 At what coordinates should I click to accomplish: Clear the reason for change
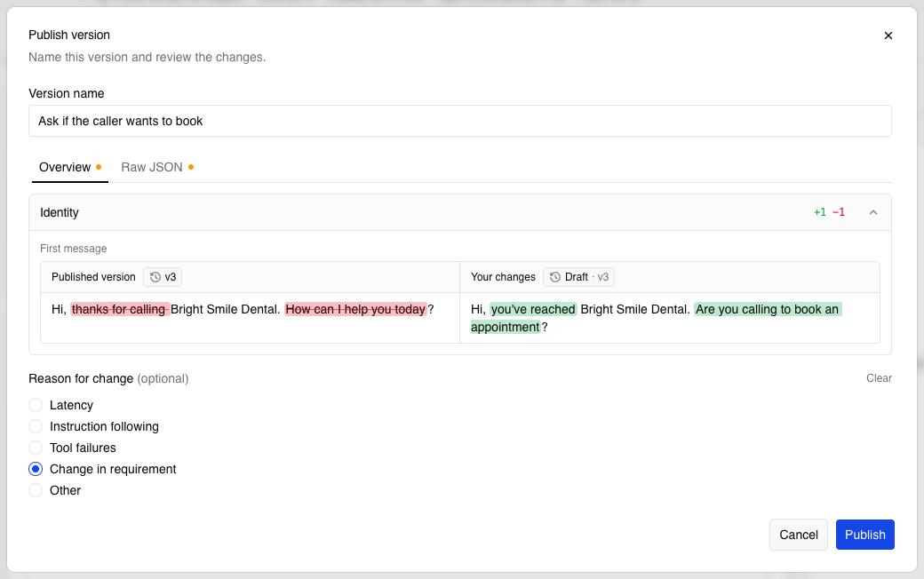pyautogui.click(x=879, y=378)
